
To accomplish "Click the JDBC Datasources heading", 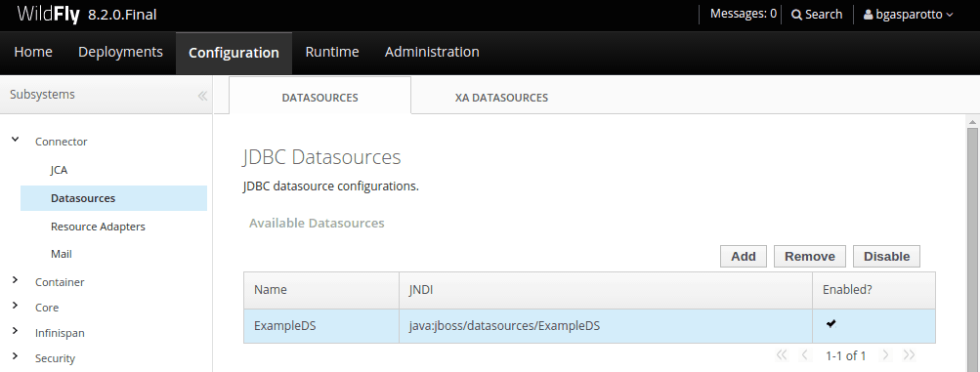I will [321, 156].
